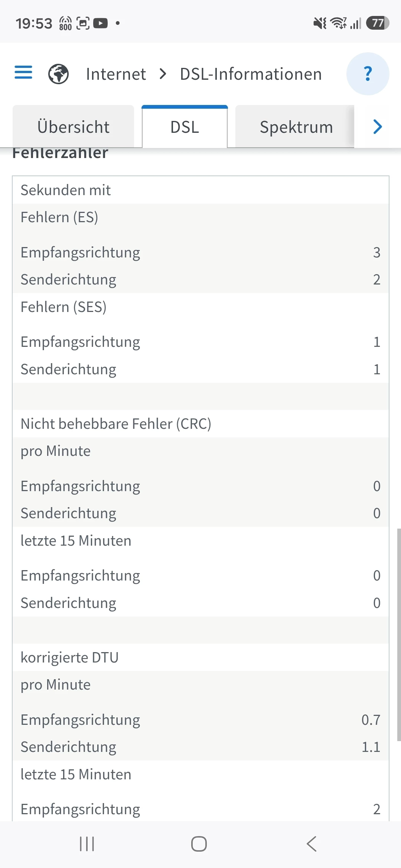The width and height of the screenshot is (401, 868).
Task: Go to Internet breadcrumb link
Action: click(116, 74)
